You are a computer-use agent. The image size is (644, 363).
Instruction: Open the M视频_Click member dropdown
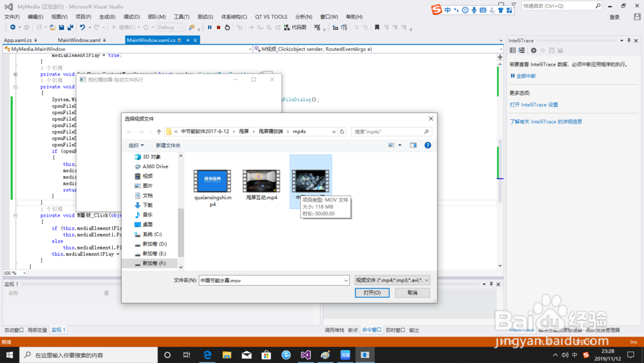tap(378, 49)
